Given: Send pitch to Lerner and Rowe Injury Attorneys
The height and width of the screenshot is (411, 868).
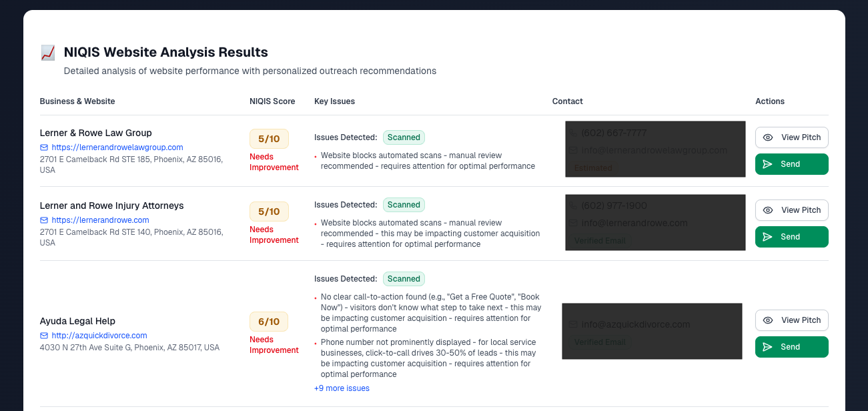Looking at the screenshot, I should [x=792, y=237].
